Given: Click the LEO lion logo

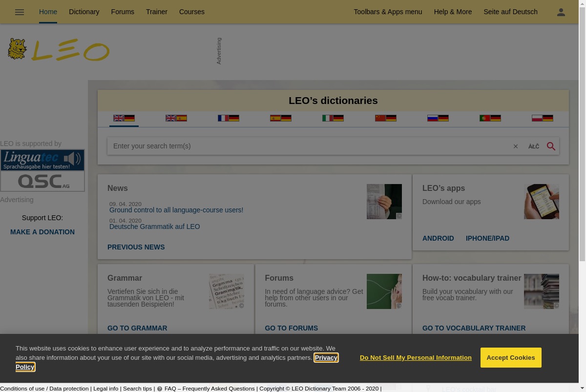Looking at the screenshot, I should click(x=59, y=50).
